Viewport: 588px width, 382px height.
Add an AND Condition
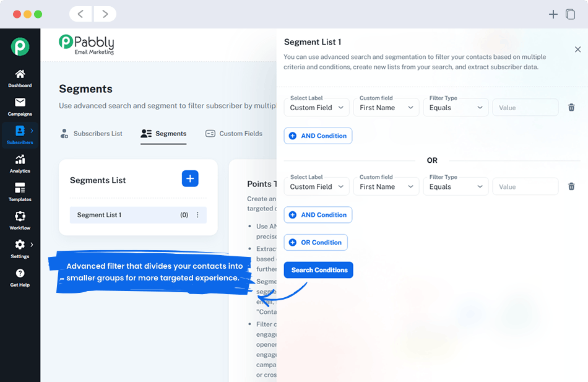[x=318, y=136]
